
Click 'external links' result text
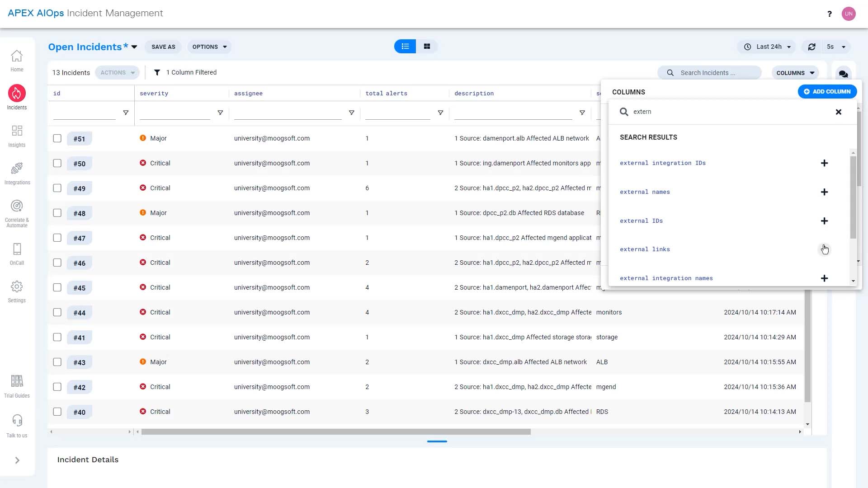pyautogui.click(x=645, y=249)
